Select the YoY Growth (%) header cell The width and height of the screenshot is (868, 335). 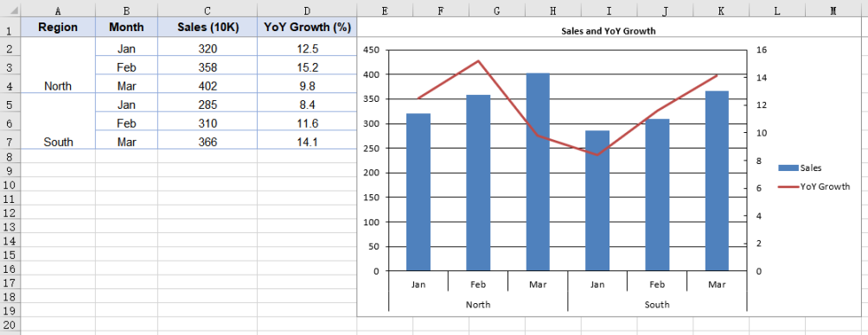click(x=307, y=27)
